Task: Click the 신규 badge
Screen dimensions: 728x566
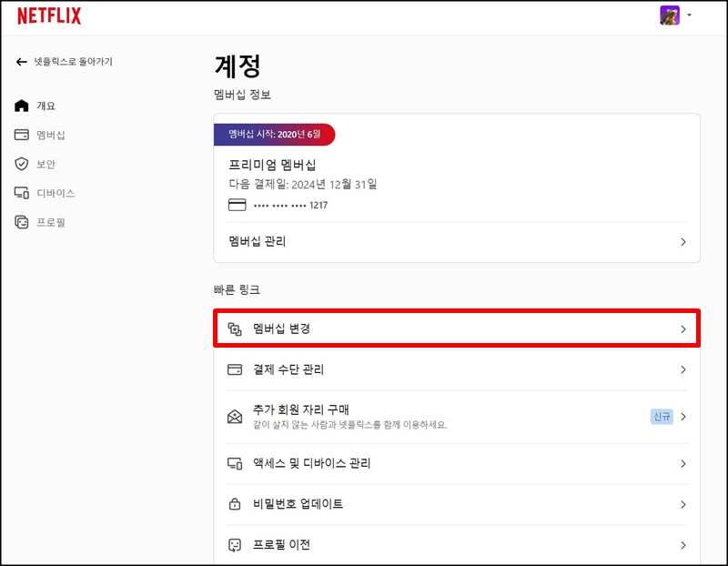Action: (662, 417)
